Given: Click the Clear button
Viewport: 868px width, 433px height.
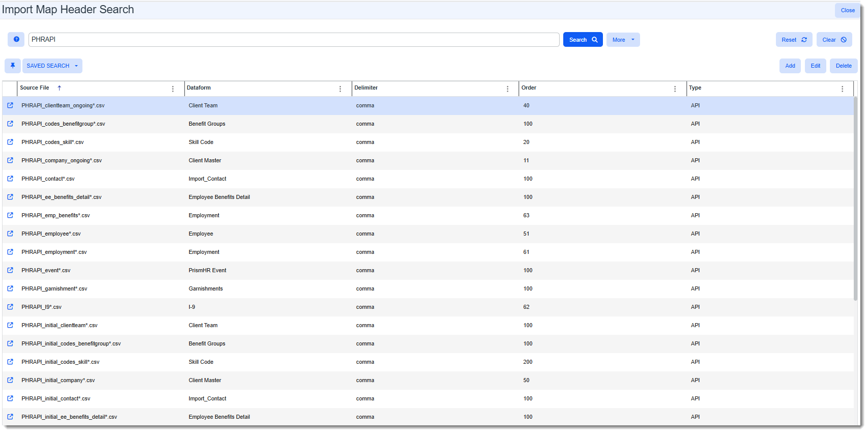Looking at the screenshot, I should click(834, 40).
